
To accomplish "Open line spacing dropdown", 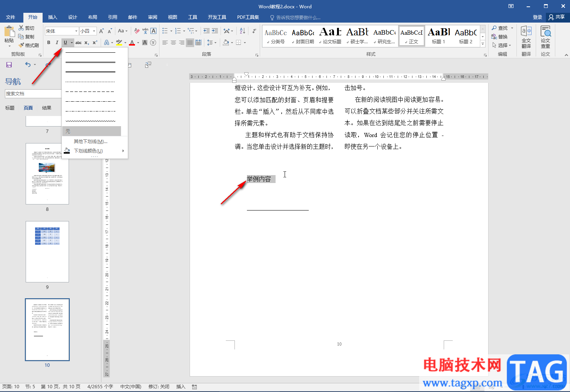I will 212,43.
